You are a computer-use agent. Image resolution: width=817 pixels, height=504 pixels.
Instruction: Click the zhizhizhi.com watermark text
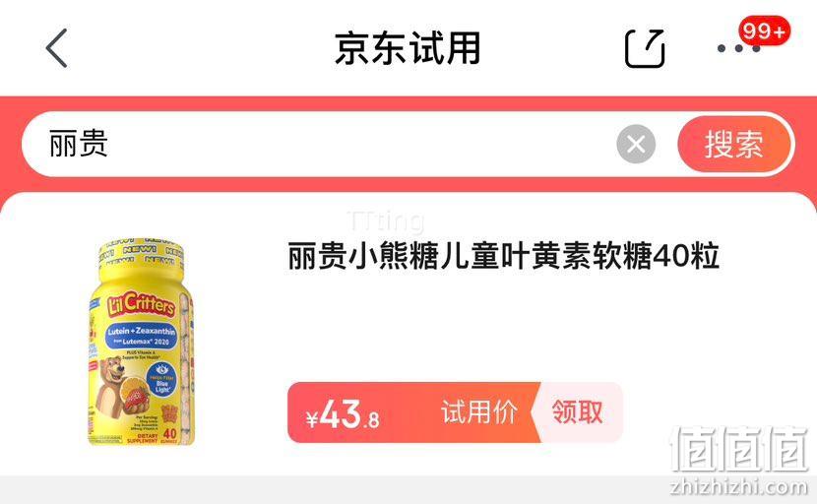tap(739, 487)
